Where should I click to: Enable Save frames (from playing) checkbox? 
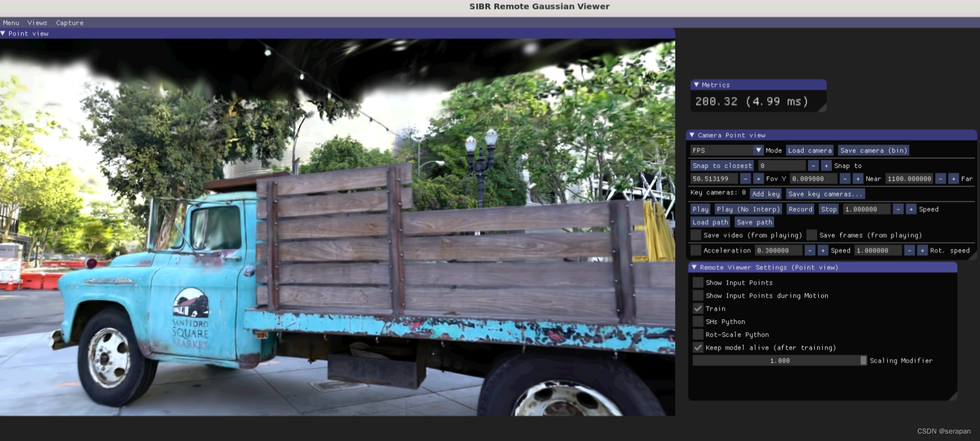tap(811, 235)
